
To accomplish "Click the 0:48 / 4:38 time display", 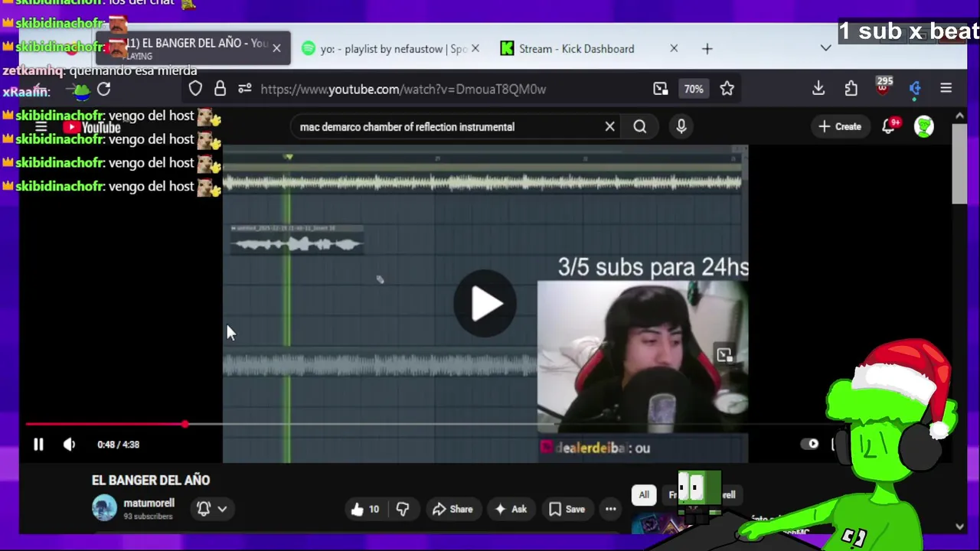I will [119, 444].
